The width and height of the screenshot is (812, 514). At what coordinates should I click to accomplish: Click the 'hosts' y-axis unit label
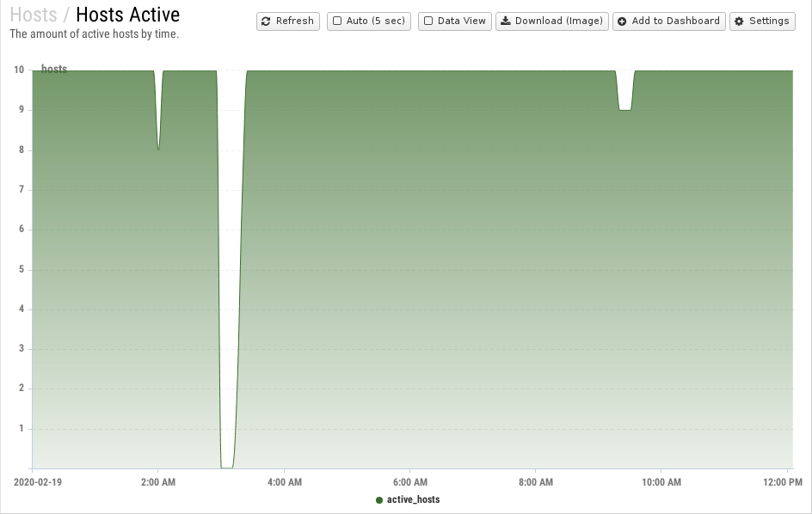54,70
